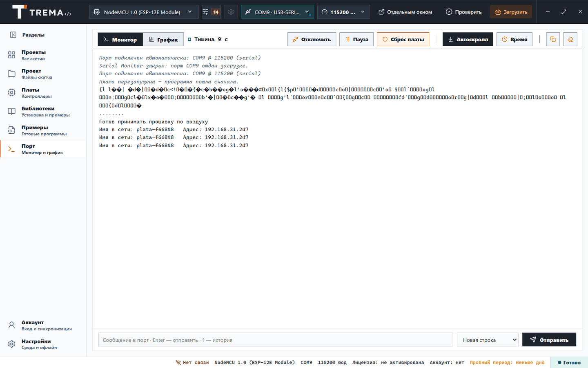Screen dimensions: 588x368
Task: Open the 115200 baud rate dropdown
Action: [343, 12]
